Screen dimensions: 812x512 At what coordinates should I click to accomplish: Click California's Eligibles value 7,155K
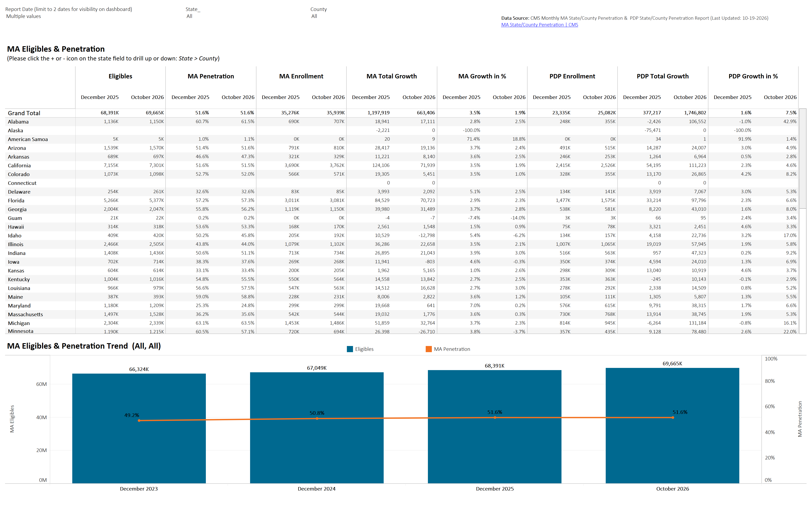[x=111, y=165]
